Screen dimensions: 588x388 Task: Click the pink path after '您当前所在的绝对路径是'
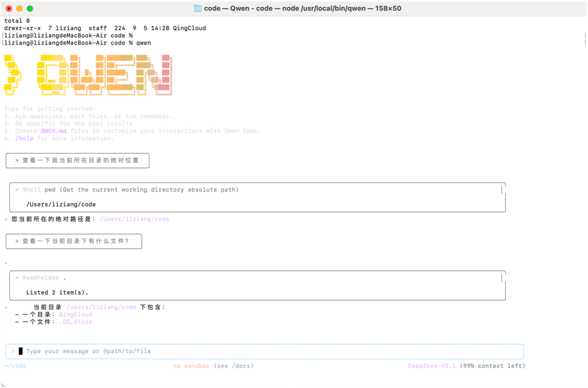pos(134,219)
